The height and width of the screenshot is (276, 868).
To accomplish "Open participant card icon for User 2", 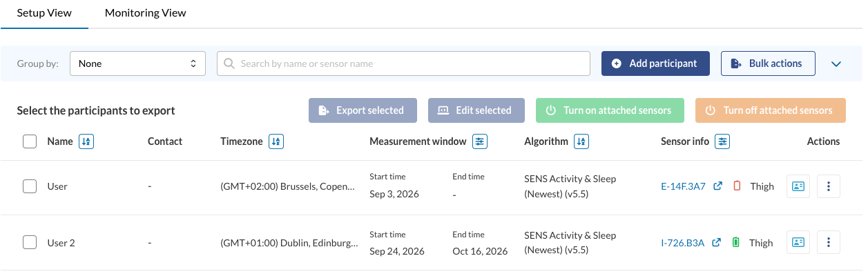I will point(798,243).
